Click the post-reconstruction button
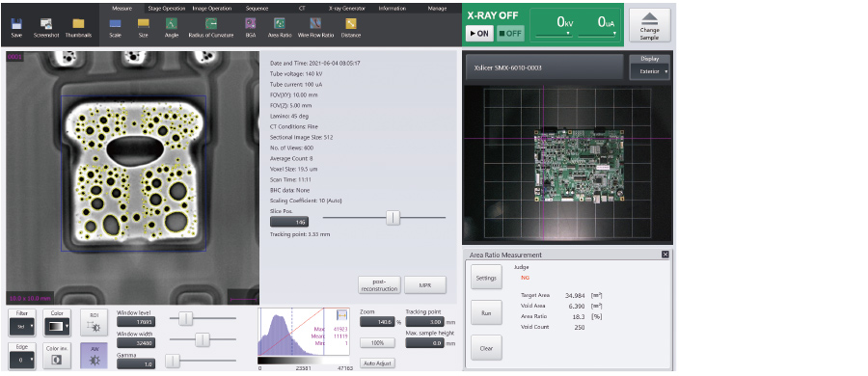The image size is (868, 376). tap(379, 285)
